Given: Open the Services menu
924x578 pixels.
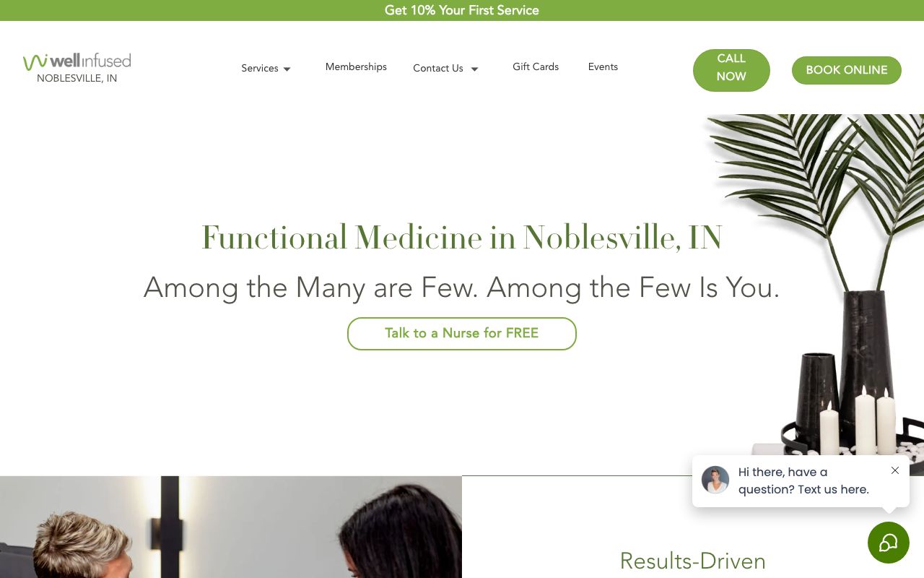Looking at the screenshot, I should pos(260,68).
